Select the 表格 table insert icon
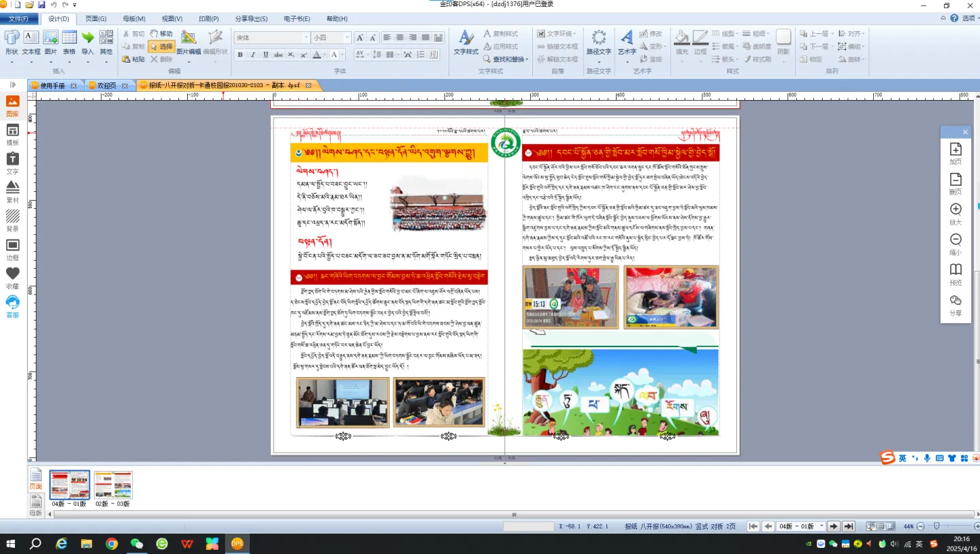 coord(69,42)
